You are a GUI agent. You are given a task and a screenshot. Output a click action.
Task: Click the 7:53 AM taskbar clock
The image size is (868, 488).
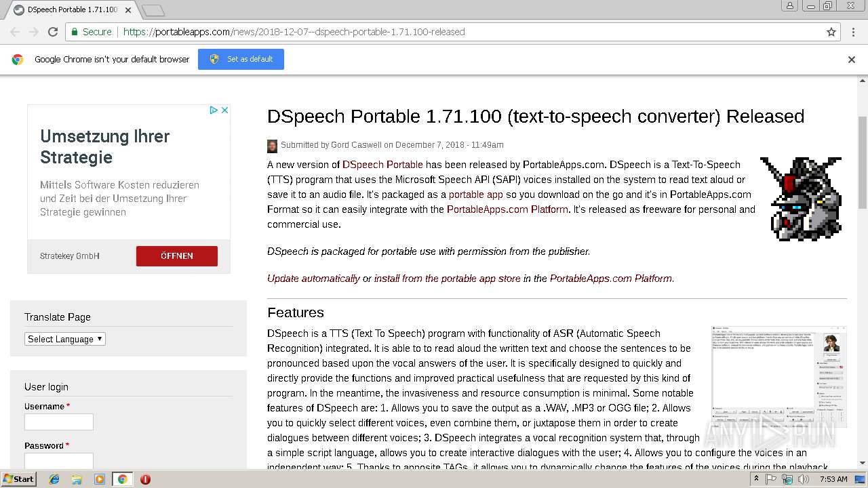(833, 479)
